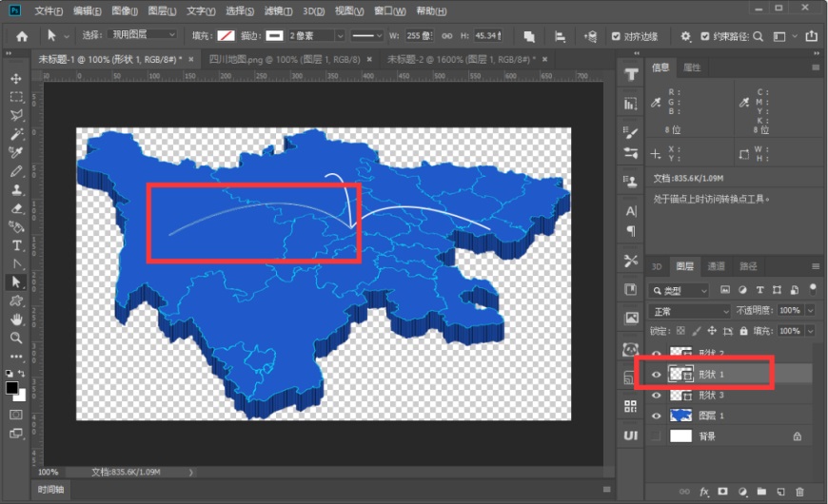Open the UI panel icon
828x504 pixels.
(630, 436)
